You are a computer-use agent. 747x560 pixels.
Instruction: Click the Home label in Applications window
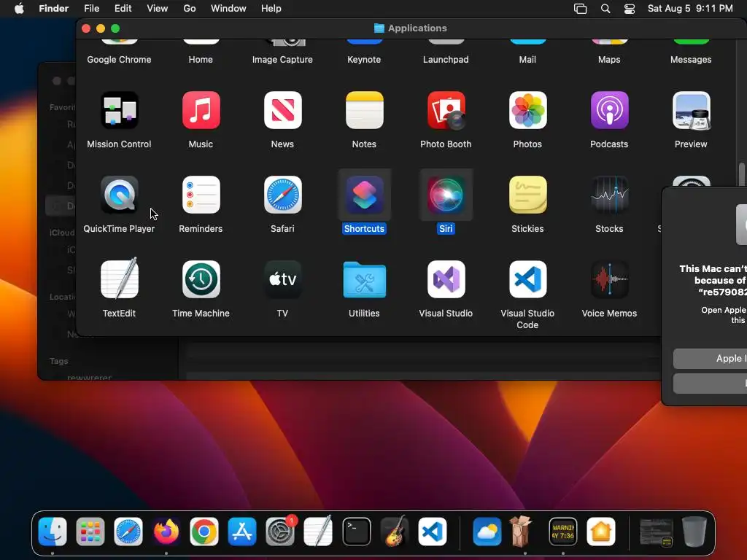tap(201, 60)
